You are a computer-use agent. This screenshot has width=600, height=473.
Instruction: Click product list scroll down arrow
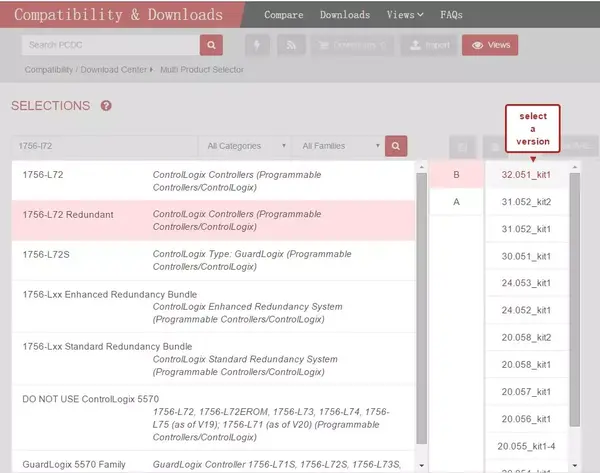(x=421, y=465)
